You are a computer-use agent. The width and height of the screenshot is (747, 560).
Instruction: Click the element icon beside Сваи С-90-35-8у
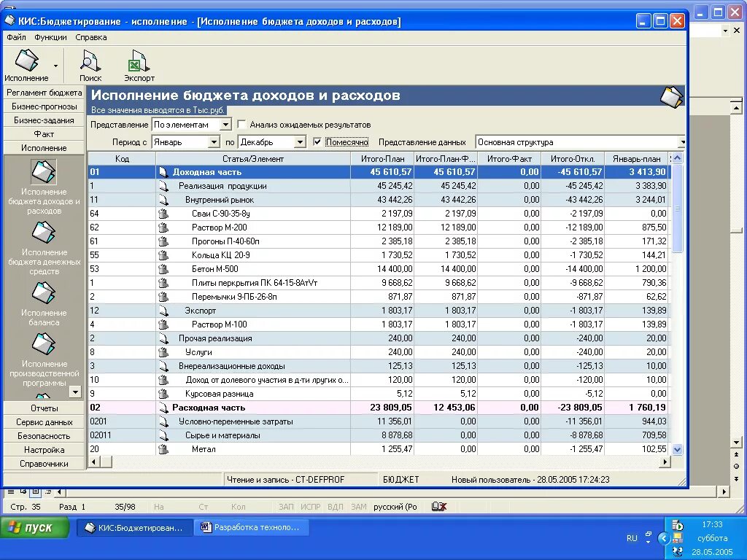pos(163,214)
